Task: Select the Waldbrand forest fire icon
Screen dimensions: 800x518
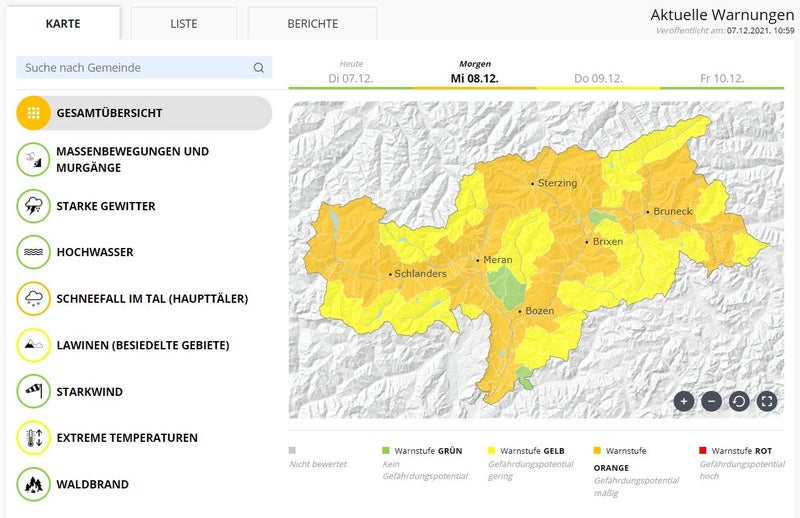Action: click(x=33, y=484)
